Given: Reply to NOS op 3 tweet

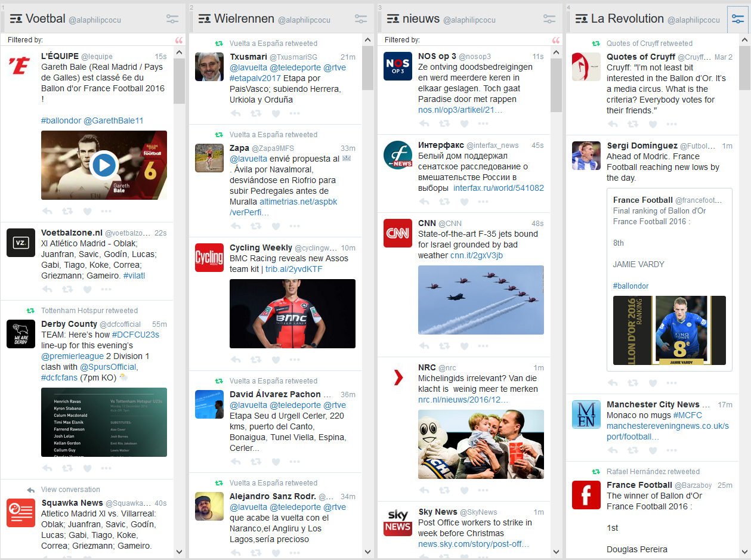Looking at the screenshot, I should (424, 123).
